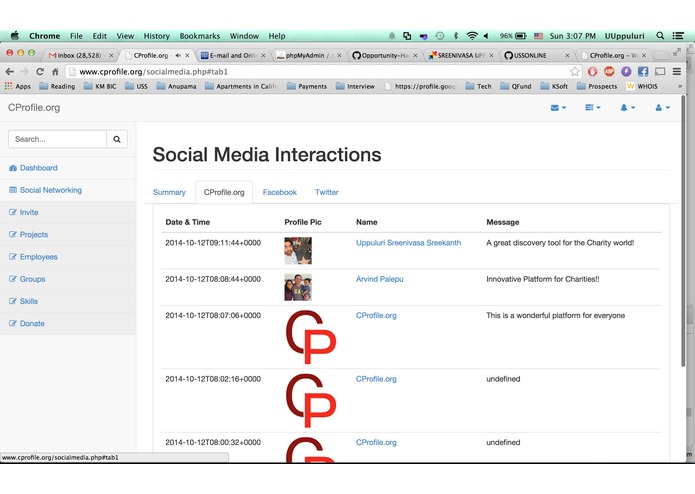Click the CProfile.org brand in header

tap(34, 108)
